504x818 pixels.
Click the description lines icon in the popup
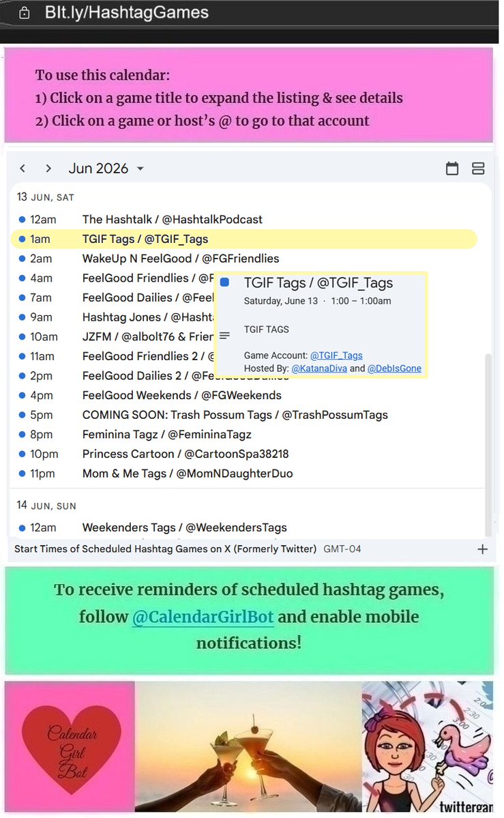click(224, 336)
